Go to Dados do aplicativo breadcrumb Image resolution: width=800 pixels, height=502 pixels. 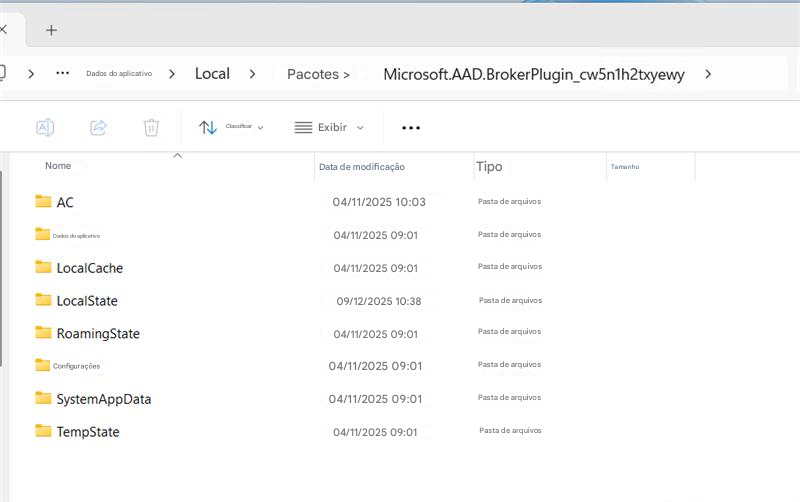[x=119, y=73]
